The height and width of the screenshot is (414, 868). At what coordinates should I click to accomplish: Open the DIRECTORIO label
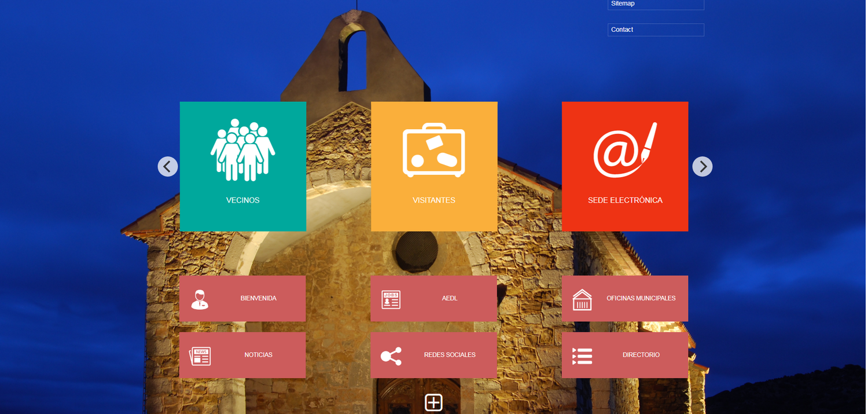point(641,355)
